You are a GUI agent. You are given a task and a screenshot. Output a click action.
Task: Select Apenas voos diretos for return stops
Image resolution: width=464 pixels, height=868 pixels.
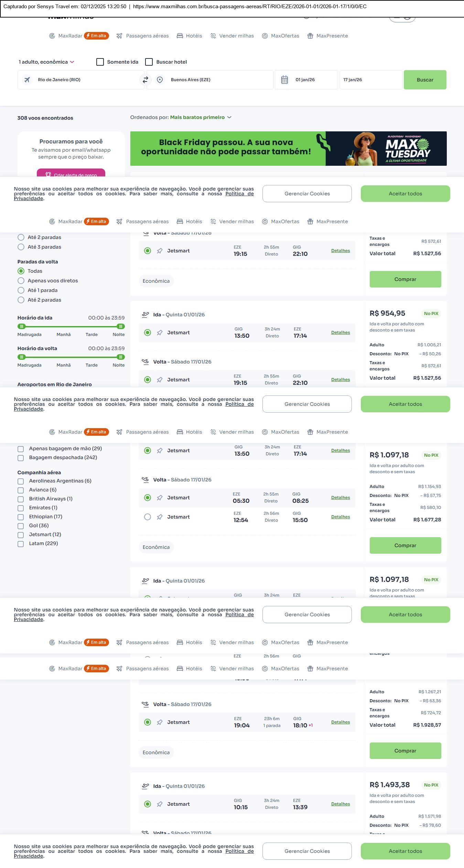(21, 281)
